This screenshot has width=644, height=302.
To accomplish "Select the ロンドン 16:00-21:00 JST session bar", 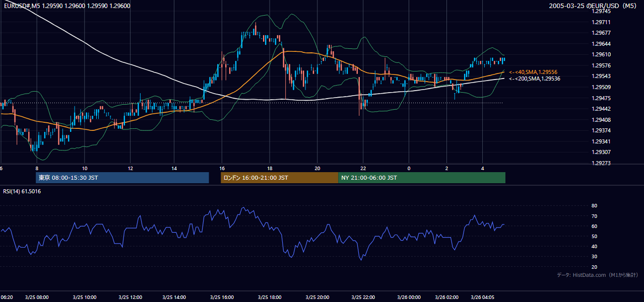I will tap(279, 178).
